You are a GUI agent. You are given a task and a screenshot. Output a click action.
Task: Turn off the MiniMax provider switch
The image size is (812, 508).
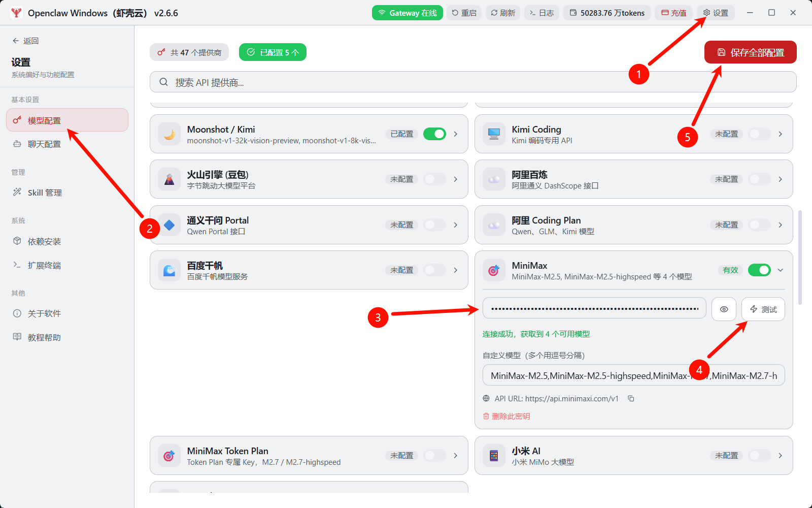click(x=759, y=270)
